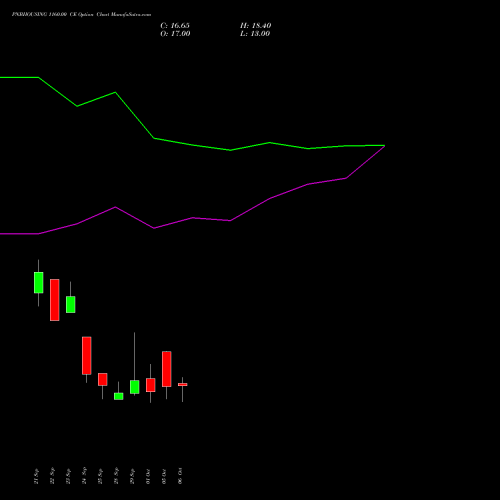
Task: Select the red candlestick for 01 Oct
Action: pos(151,385)
